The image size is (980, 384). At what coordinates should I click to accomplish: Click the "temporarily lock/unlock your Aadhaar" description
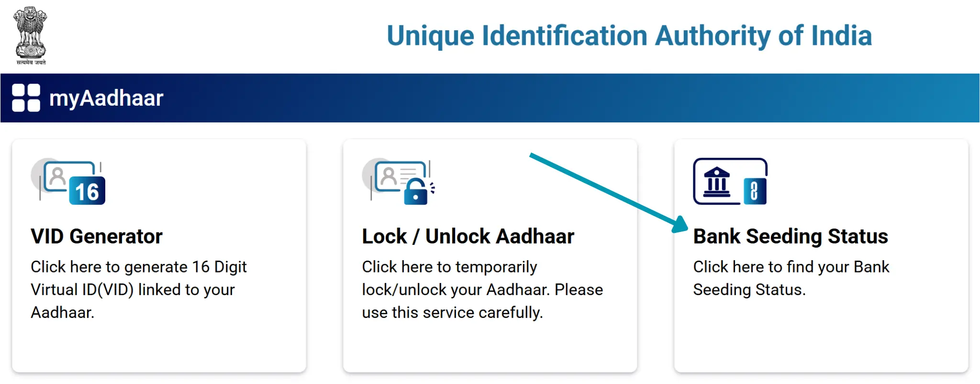[482, 289]
